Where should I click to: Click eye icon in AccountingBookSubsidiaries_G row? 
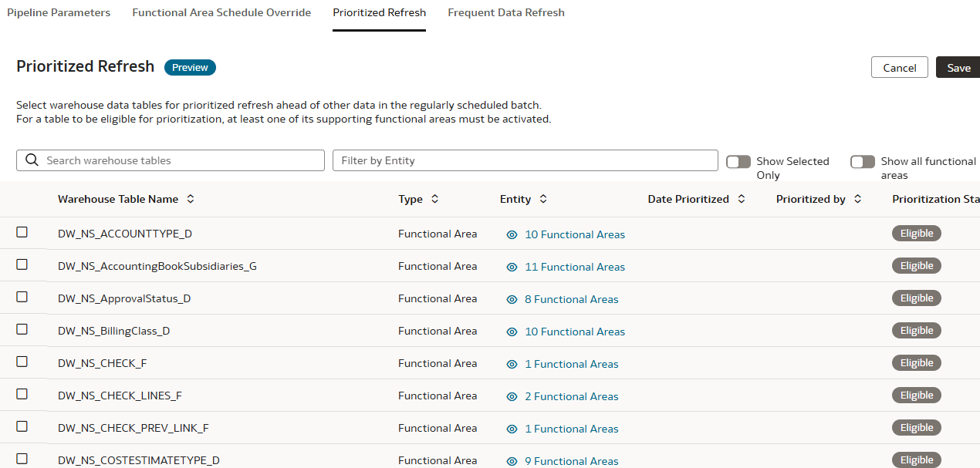click(512, 267)
